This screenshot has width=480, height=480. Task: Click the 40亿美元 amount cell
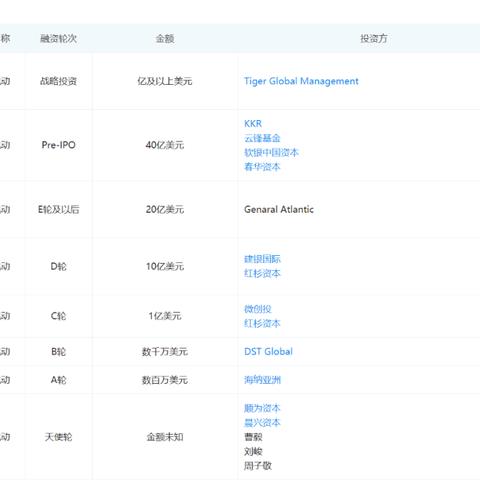[165, 145]
